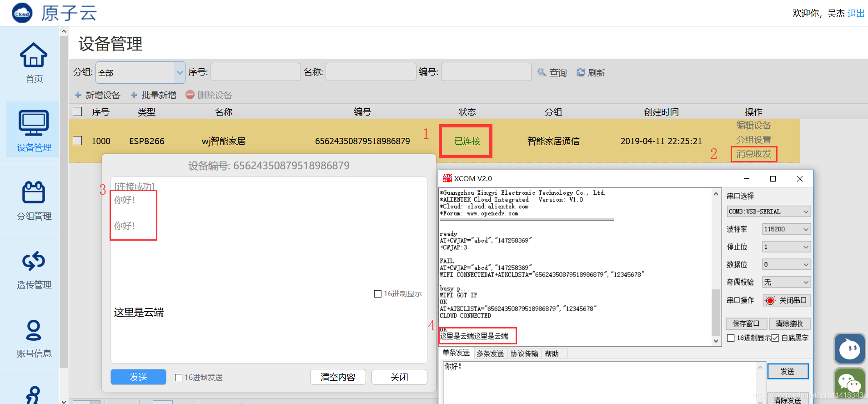Open the 停止位 dropdown
Viewport: 868px width, 404px height.
[x=786, y=247]
